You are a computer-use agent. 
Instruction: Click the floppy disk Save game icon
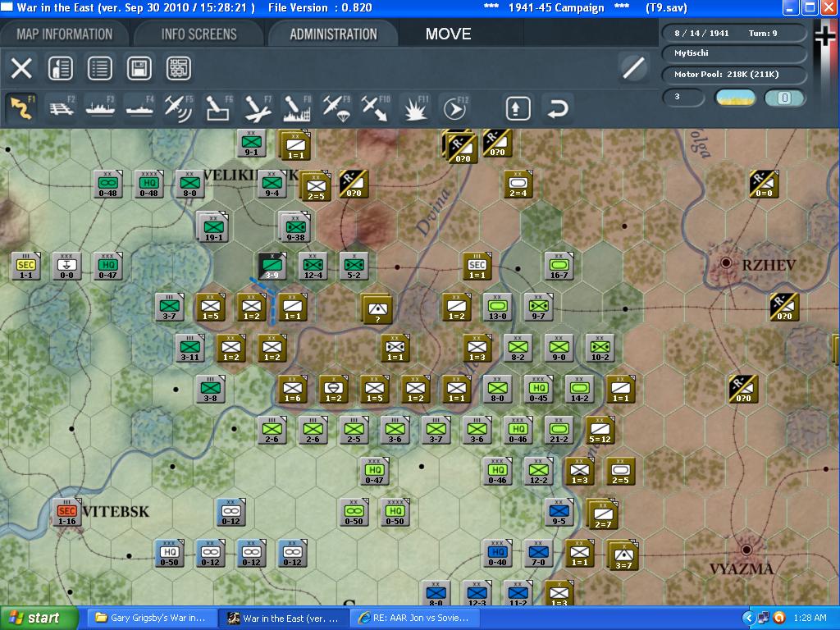(x=139, y=69)
